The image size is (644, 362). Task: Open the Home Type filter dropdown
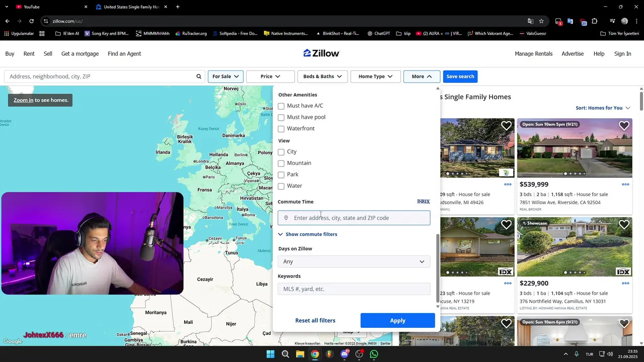pos(375,76)
